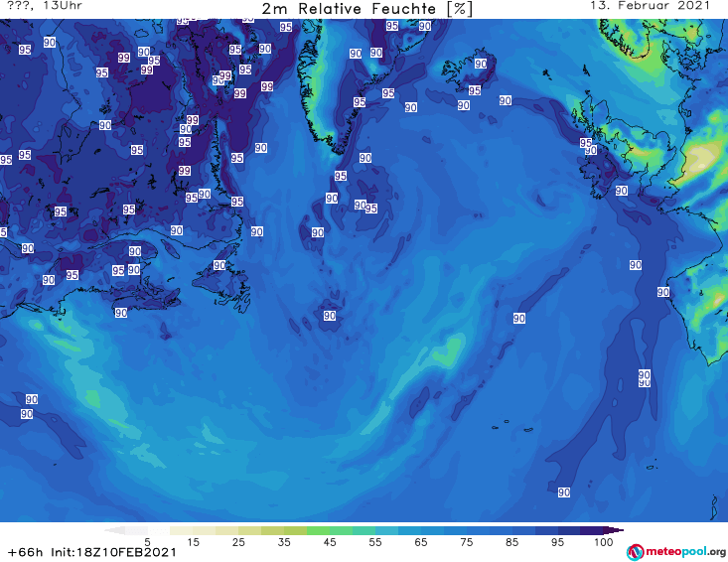
Task: Click the '13. Februar 2021' date text
Action: tap(650, 6)
